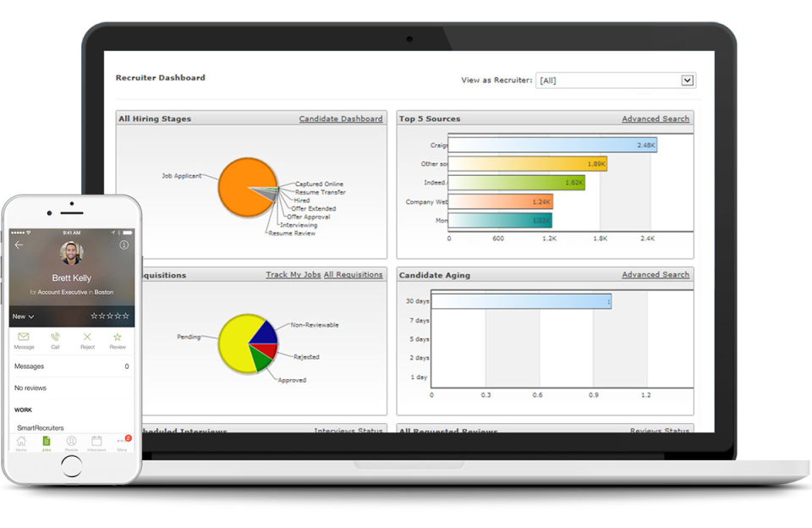Open the Candidate Dashboard link
812x528 pixels.
[341, 118]
